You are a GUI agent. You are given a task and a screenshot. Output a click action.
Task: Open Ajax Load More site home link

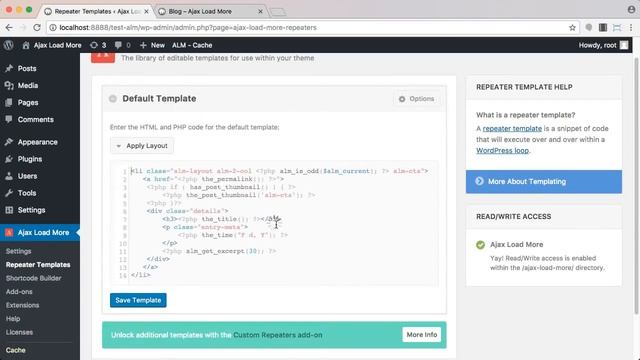pyautogui.click(x=51, y=45)
